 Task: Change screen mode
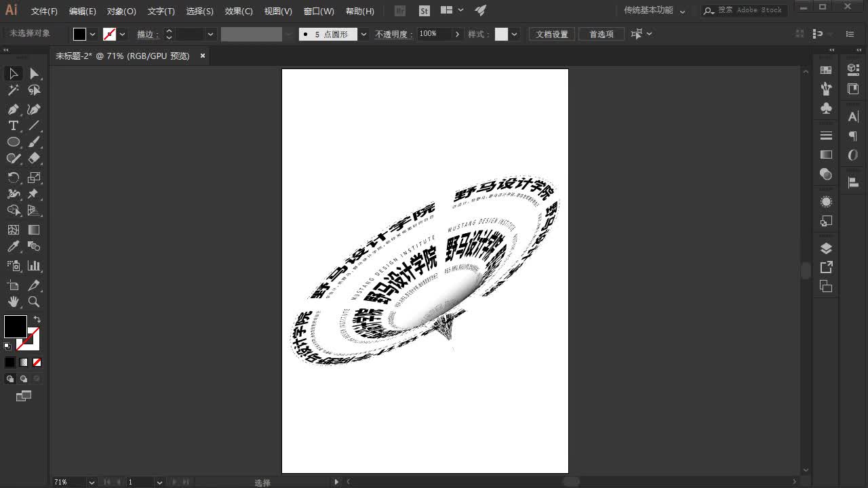24,396
